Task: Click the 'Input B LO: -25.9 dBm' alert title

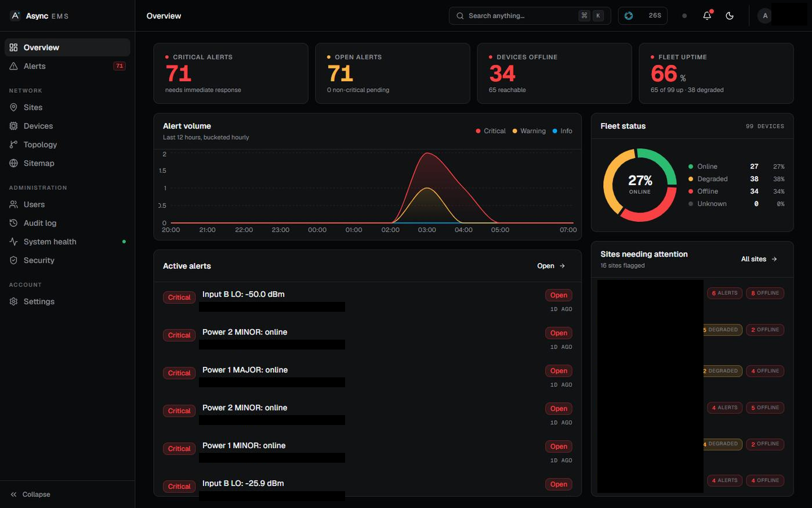Action: click(243, 483)
